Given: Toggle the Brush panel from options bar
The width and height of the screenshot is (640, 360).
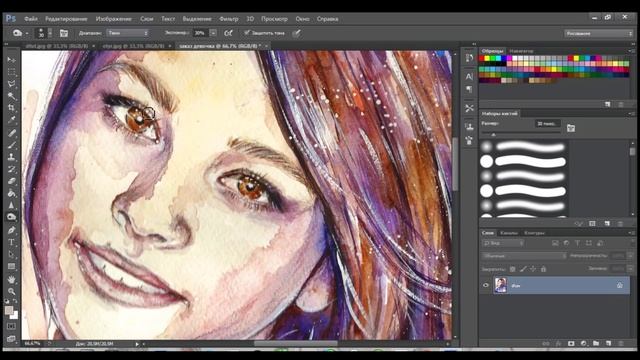Looking at the screenshot, I should pos(64,33).
